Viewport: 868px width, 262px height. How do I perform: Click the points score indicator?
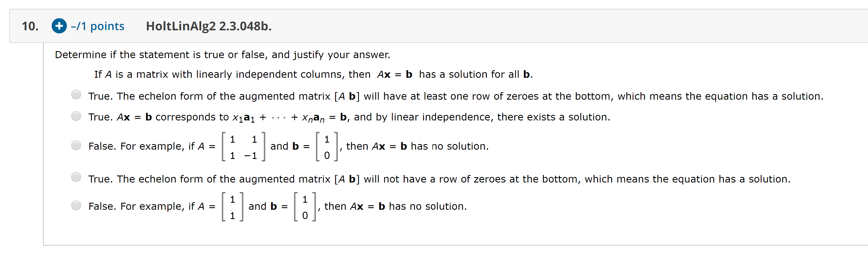click(97, 26)
